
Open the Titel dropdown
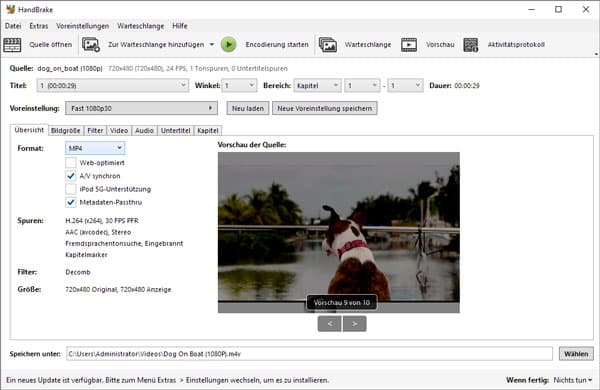click(x=112, y=85)
